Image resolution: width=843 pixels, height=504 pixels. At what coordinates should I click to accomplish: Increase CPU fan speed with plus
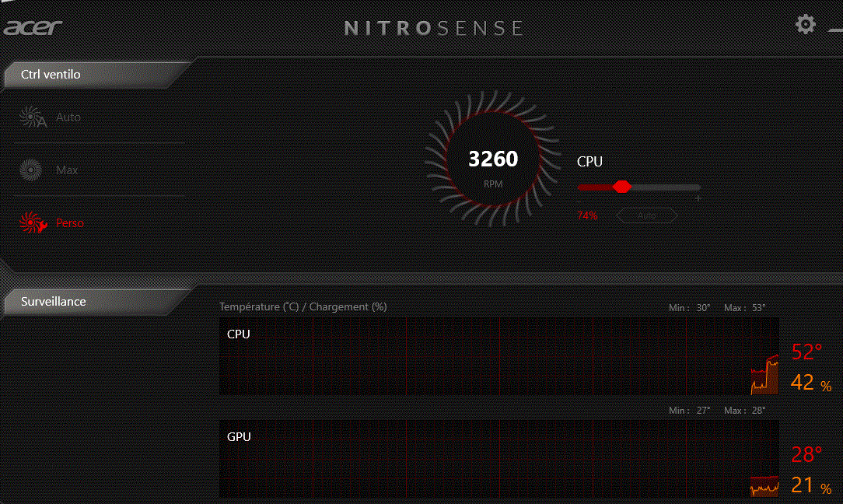coord(698,198)
